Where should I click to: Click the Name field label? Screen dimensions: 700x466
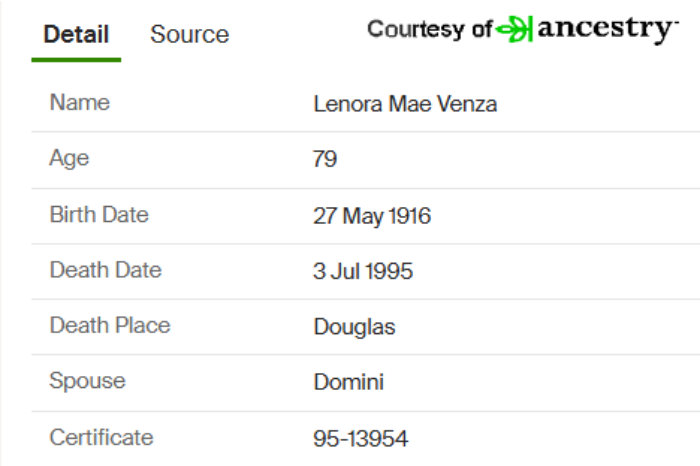(x=80, y=103)
